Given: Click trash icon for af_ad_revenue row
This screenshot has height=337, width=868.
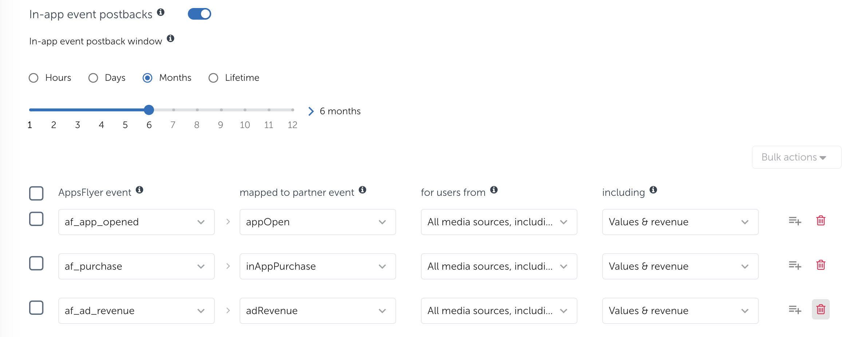Looking at the screenshot, I should [x=821, y=310].
